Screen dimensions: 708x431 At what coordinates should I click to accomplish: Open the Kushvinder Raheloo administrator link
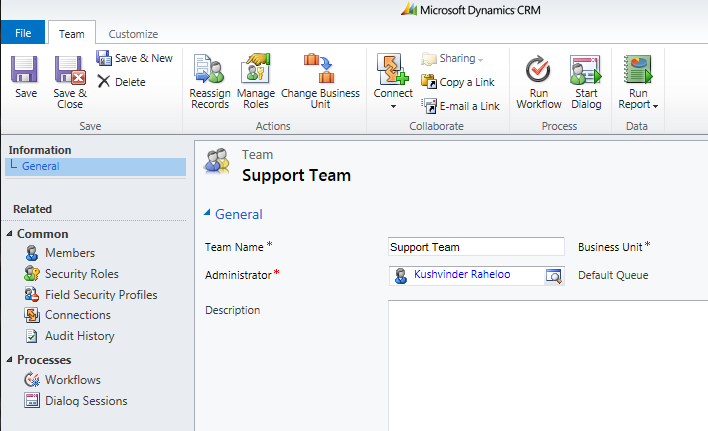462,274
